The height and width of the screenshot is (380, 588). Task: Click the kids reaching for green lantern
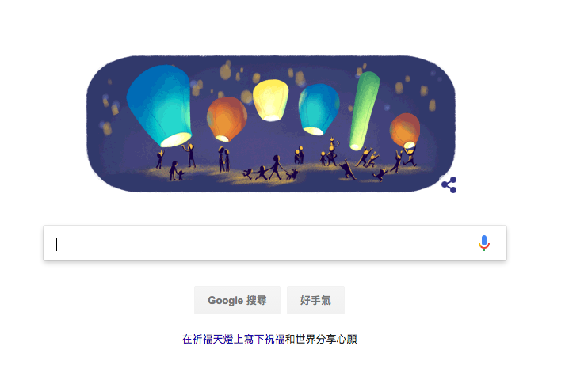click(x=368, y=158)
